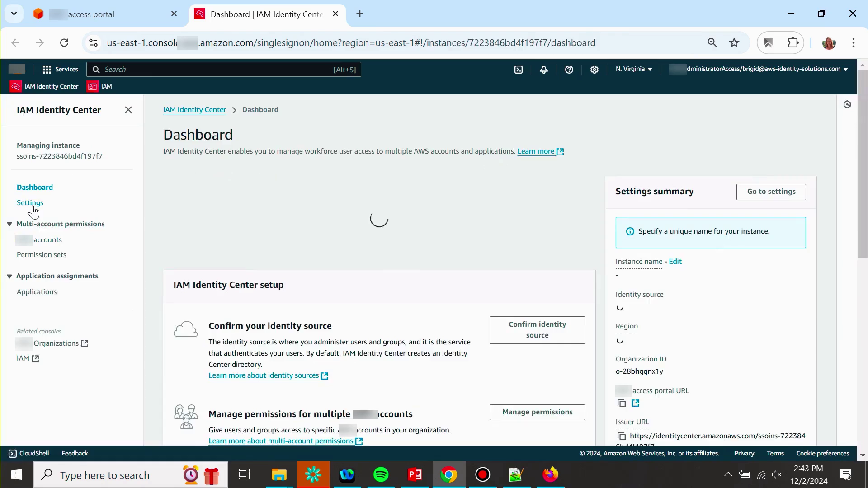Show hidden system tray icons
Image resolution: width=868 pixels, height=488 pixels.
[728, 475]
